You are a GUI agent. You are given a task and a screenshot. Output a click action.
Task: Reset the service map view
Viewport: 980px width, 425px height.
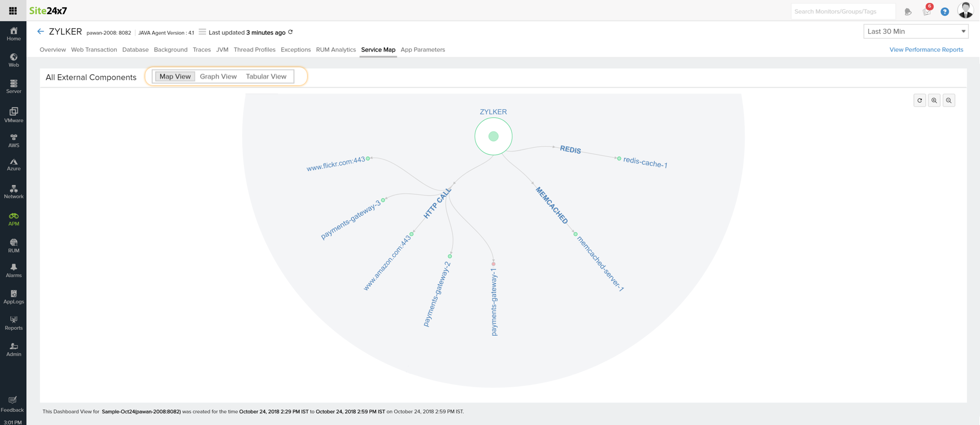coord(919,100)
